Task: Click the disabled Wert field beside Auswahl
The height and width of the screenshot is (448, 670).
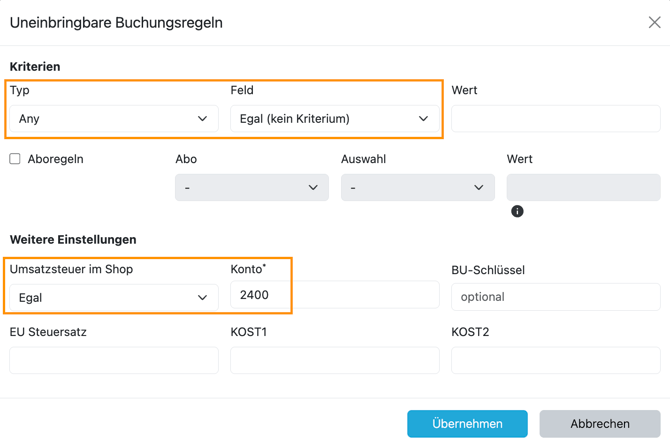Action: pos(583,188)
